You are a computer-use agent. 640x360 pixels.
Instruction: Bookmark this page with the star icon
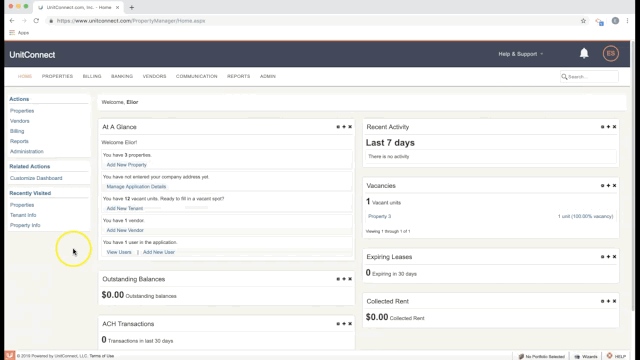(583, 21)
